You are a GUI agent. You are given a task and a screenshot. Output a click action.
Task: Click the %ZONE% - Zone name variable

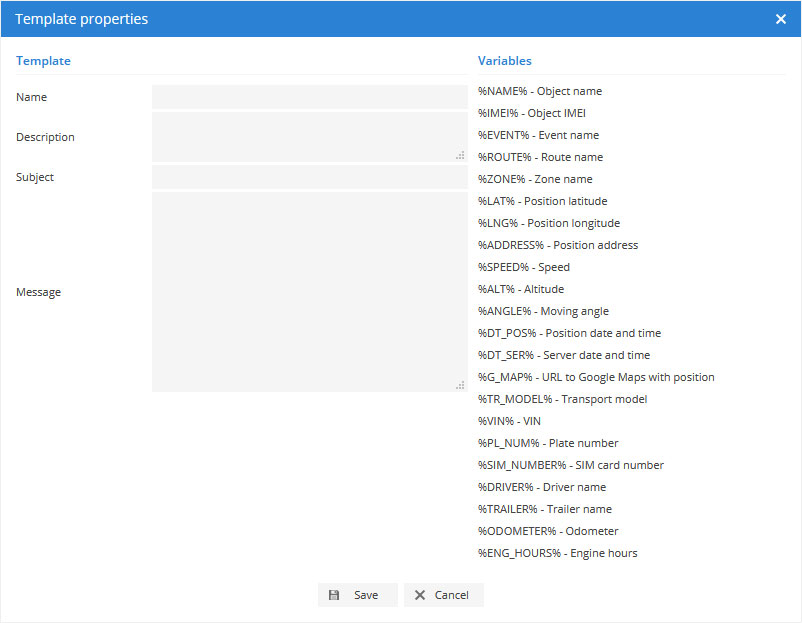click(x=535, y=179)
